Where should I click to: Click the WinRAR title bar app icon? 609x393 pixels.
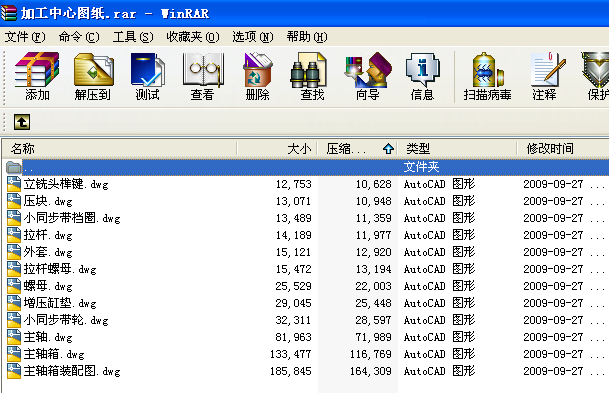click(x=9, y=13)
